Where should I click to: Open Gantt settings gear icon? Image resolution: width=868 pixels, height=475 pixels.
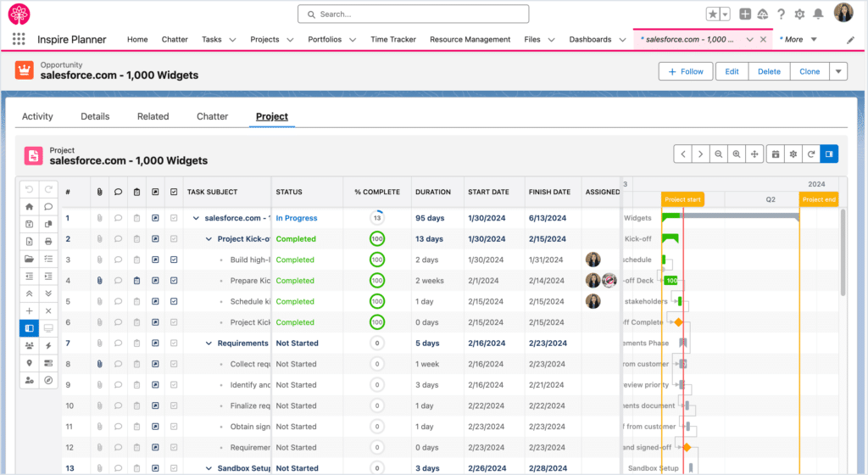tap(793, 154)
